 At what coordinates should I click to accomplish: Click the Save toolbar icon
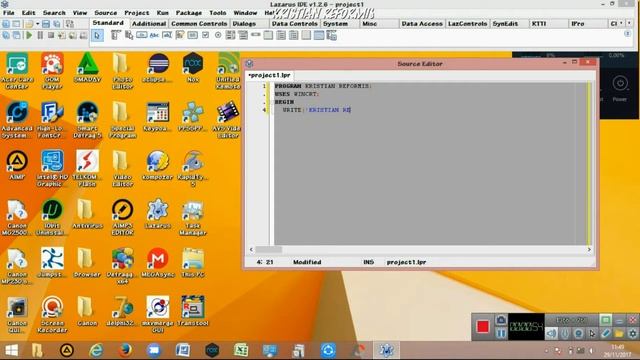[x=46, y=24]
